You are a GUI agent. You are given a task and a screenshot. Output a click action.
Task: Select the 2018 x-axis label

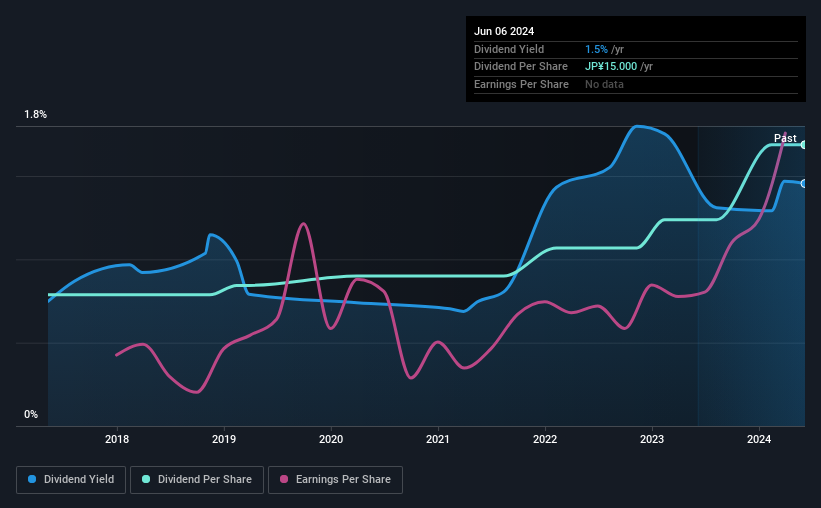pos(117,439)
